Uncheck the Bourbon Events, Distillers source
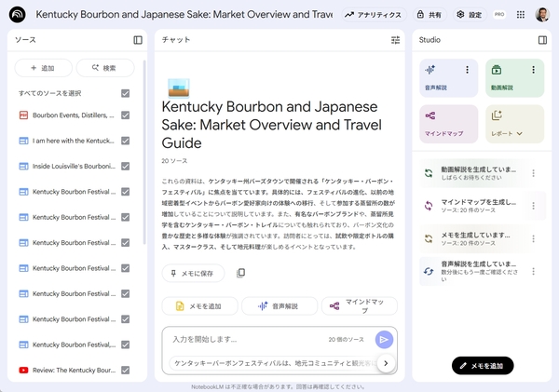The width and height of the screenshot is (559, 392). tap(125, 115)
